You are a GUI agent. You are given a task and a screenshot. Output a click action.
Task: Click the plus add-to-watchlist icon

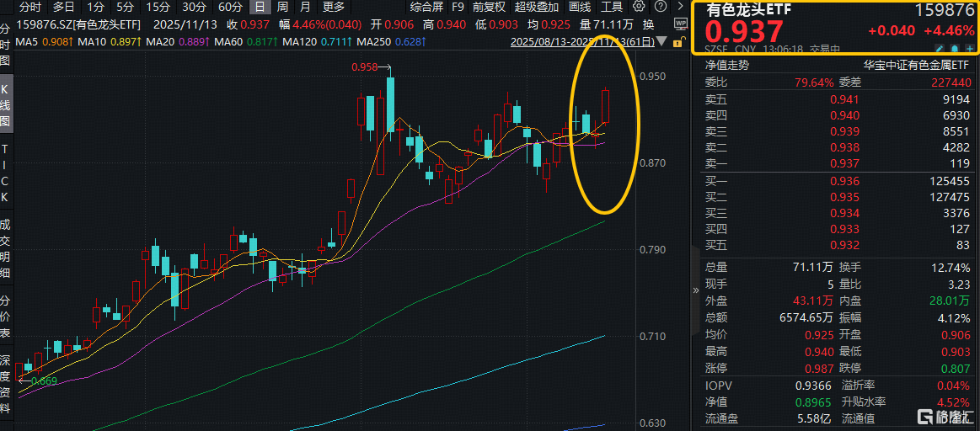coord(968,48)
